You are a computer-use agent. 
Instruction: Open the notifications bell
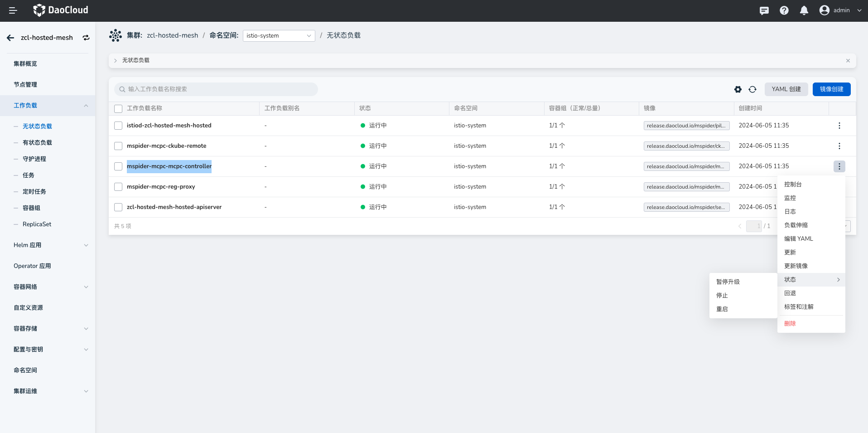(x=804, y=10)
